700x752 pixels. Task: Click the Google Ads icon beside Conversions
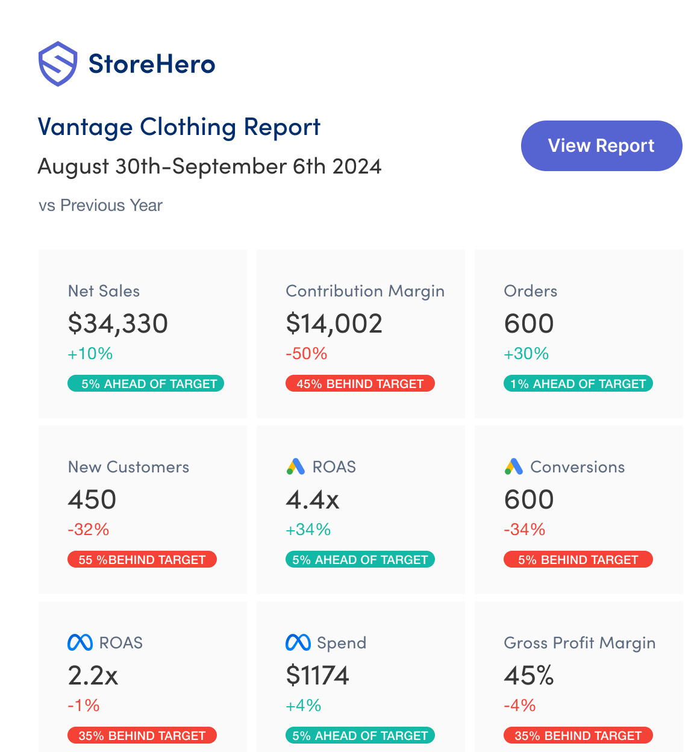[513, 466]
